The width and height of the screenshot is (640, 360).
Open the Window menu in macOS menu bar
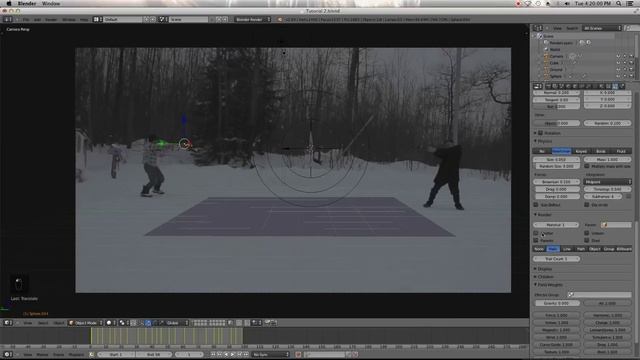click(51, 3)
